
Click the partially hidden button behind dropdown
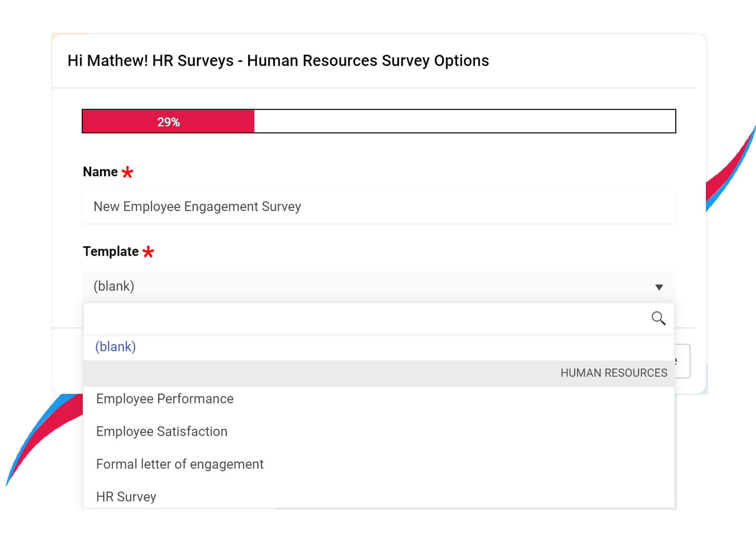[x=680, y=361]
